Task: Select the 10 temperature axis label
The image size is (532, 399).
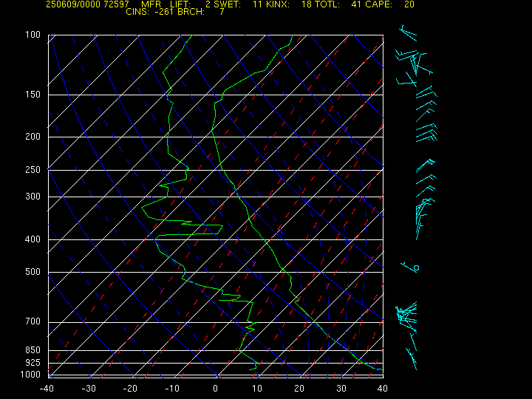Action: (x=257, y=389)
